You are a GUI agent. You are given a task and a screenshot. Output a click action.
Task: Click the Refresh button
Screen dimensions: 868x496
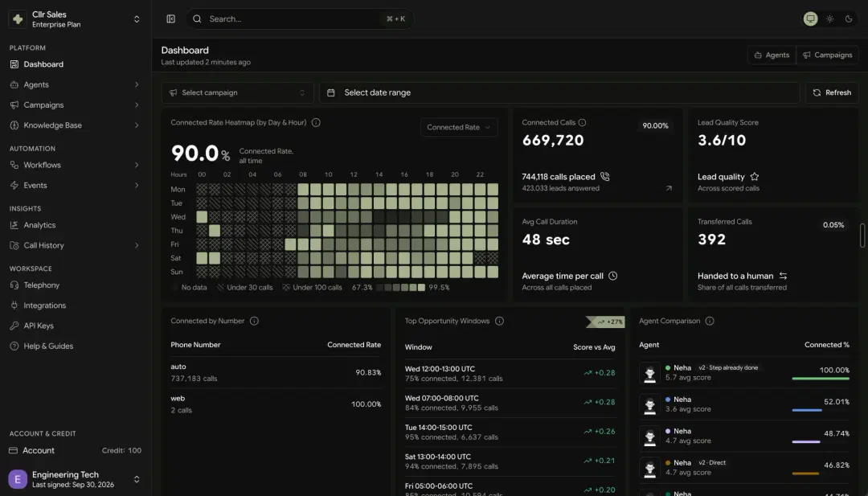[832, 92]
